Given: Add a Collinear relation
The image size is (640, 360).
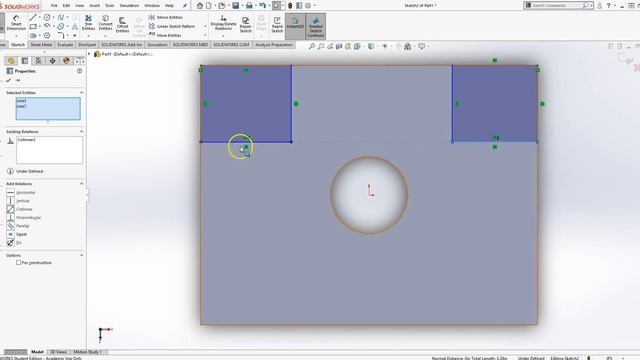Looking at the screenshot, I should pyautogui.click(x=20, y=209).
